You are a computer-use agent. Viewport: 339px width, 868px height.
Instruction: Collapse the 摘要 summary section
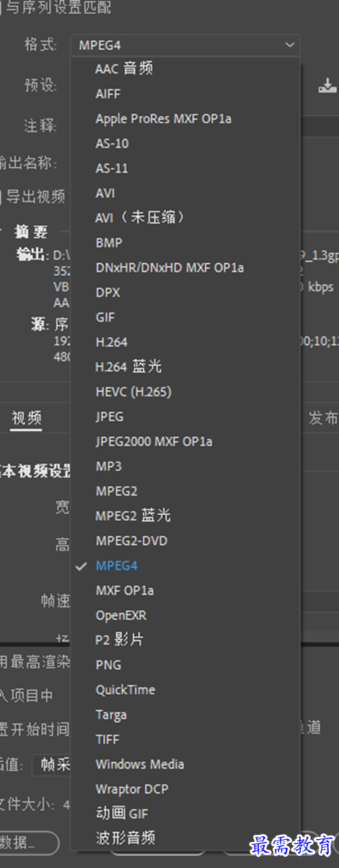click(x=1, y=232)
